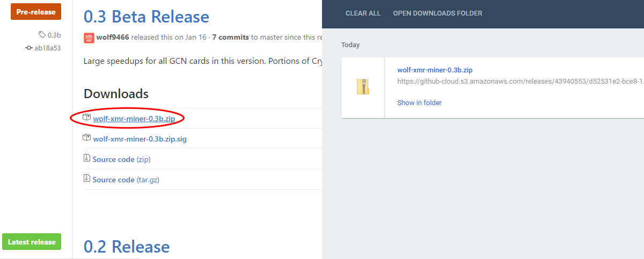Select OPEN DOWNLOADS FOLDER
644x259 pixels.
click(x=437, y=13)
